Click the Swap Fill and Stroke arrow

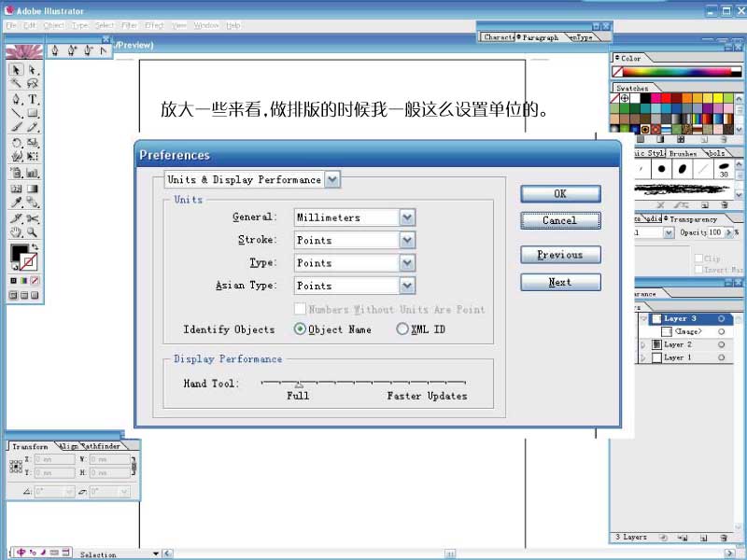[35, 246]
